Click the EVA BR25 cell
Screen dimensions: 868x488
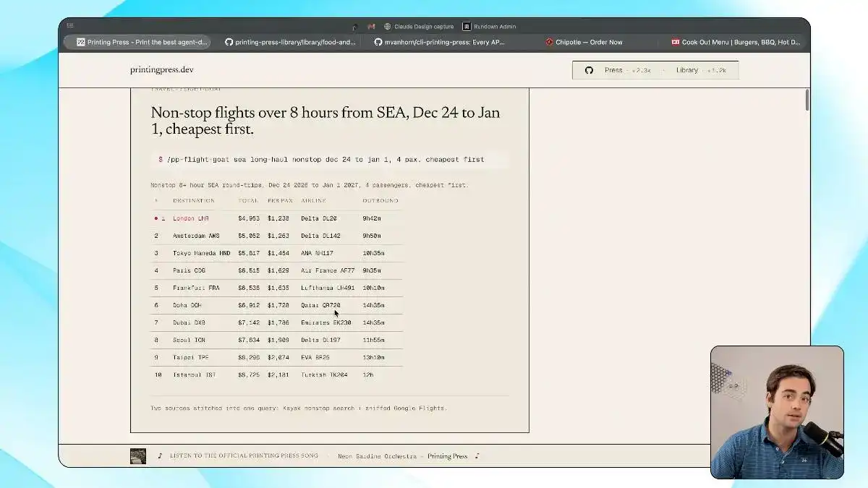tap(315, 357)
